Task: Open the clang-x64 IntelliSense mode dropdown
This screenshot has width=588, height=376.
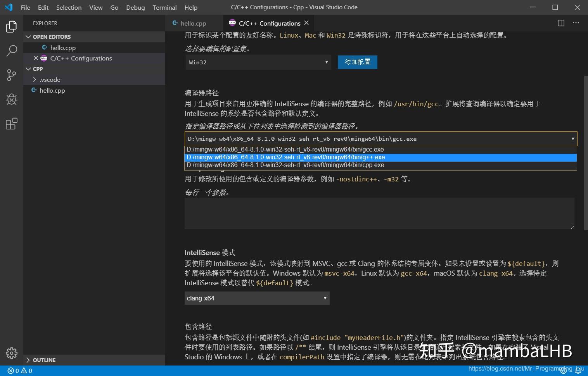Action: click(257, 298)
